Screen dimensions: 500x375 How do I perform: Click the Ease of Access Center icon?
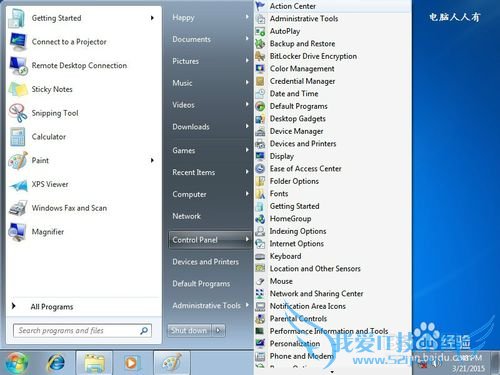pos(260,169)
